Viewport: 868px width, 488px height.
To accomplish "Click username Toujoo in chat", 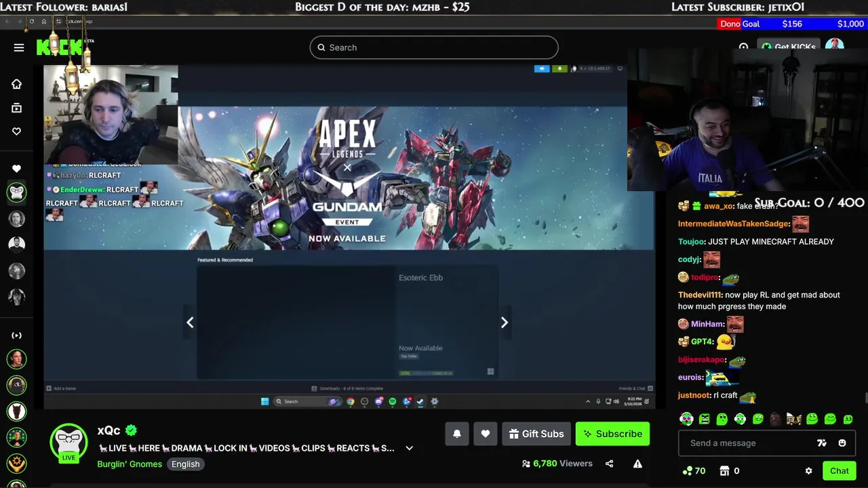I will pyautogui.click(x=692, y=242).
